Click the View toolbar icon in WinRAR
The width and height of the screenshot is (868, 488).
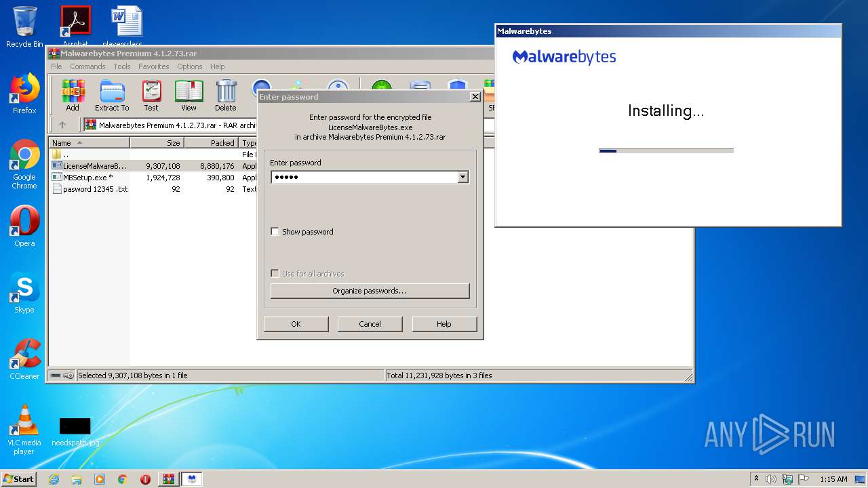tap(189, 95)
